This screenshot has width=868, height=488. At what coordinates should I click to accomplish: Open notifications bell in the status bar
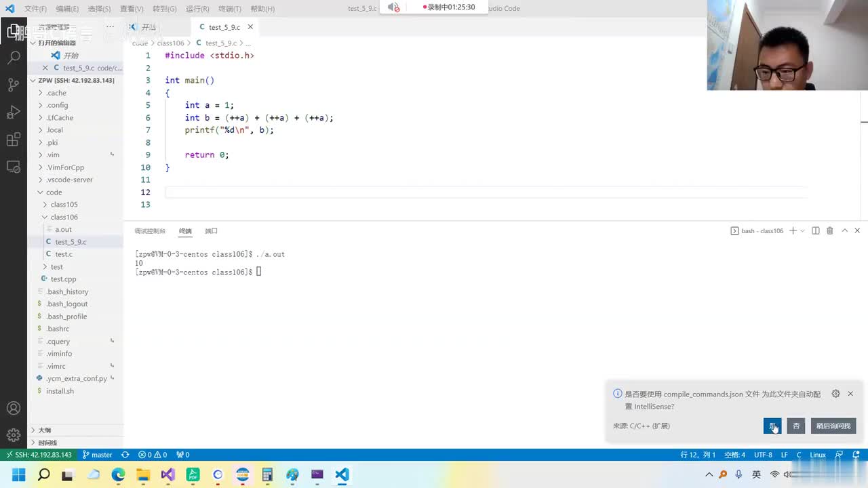[x=855, y=455]
